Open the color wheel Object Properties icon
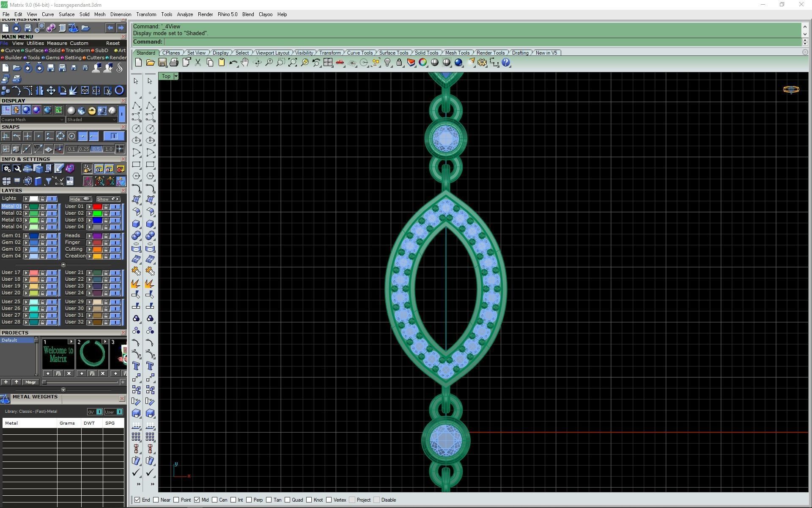 click(x=422, y=63)
